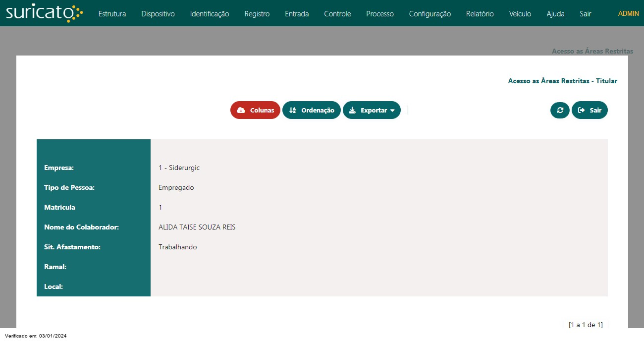Click the refresh icon button

tap(560, 110)
